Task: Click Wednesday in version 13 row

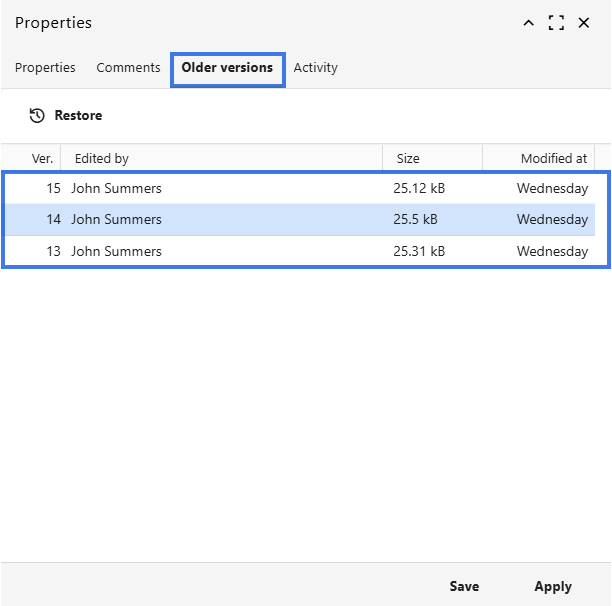Action: (553, 252)
